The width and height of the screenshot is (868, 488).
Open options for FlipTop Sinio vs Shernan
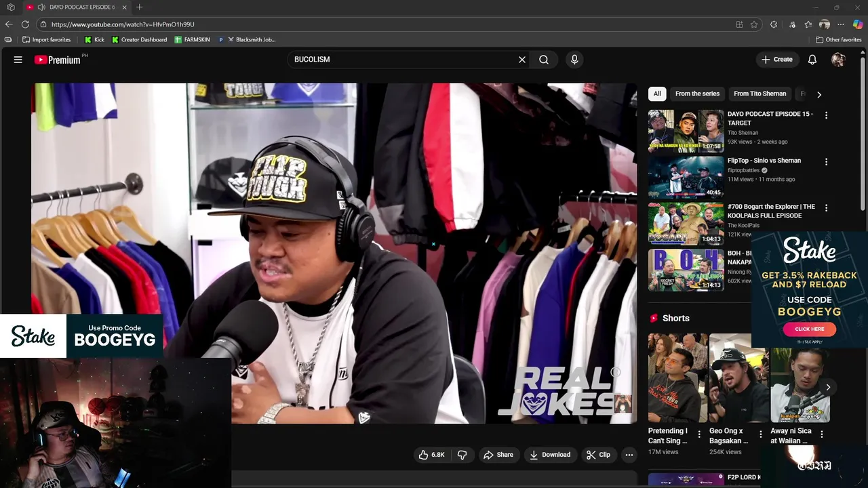pyautogui.click(x=826, y=162)
